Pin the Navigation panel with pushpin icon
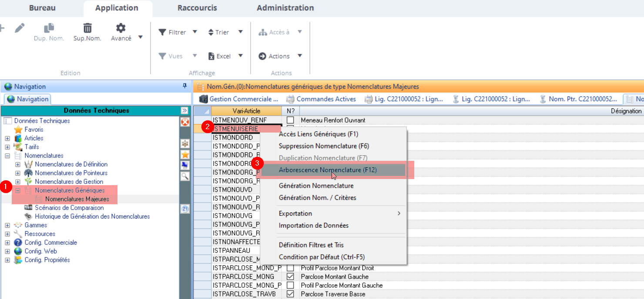 click(x=184, y=86)
